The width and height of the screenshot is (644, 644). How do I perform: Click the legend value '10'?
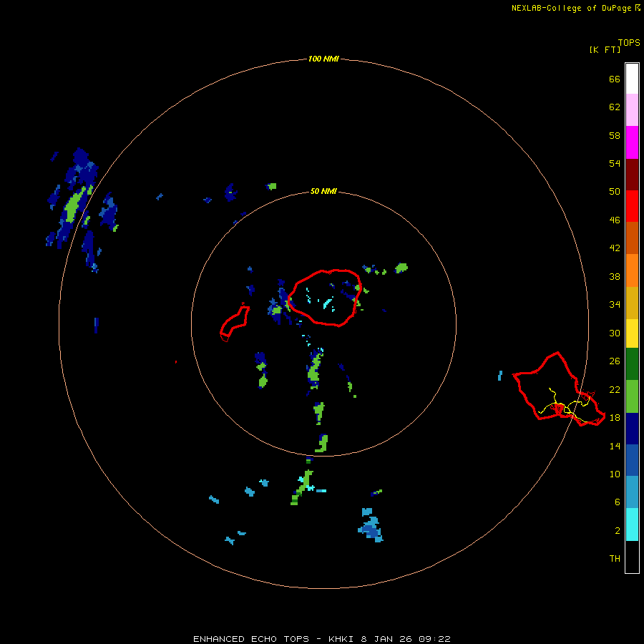click(x=615, y=474)
